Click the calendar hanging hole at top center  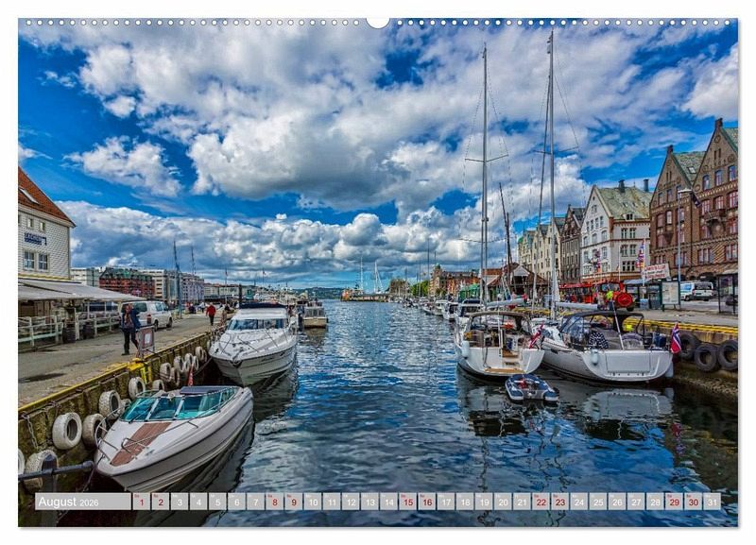[378, 21]
